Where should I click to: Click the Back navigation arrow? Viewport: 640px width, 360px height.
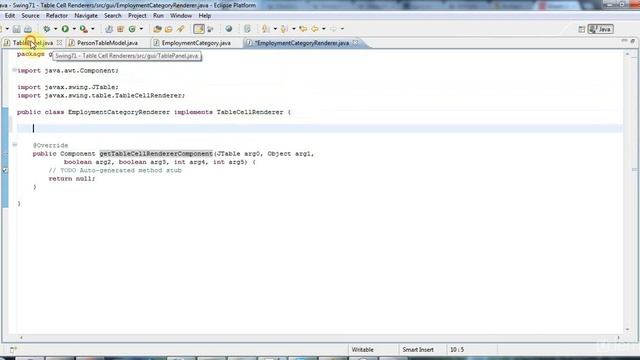tap(315, 29)
